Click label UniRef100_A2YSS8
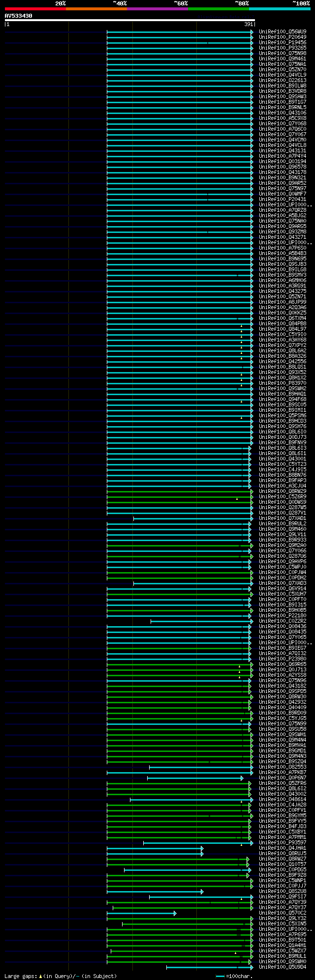 coord(283,675)
